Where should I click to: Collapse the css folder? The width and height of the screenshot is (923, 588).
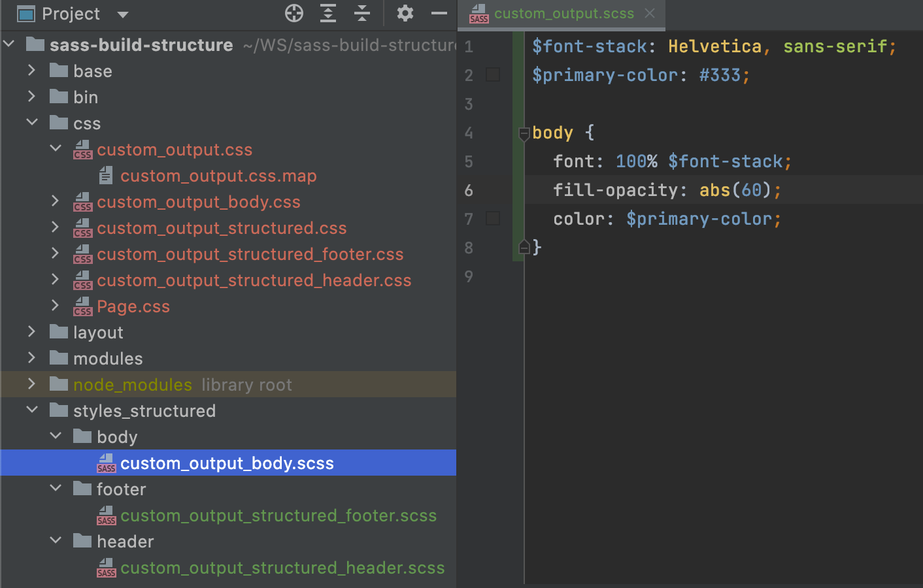(31, 123)
